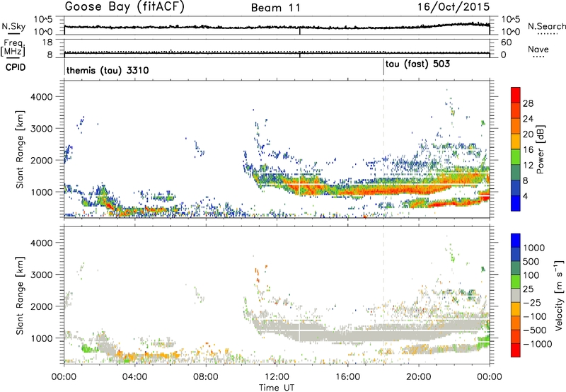The height and width of the screenshot is (392, 566).
Task: Click the velocity panel 'Slant Range [km]' label
Action: 20,296
